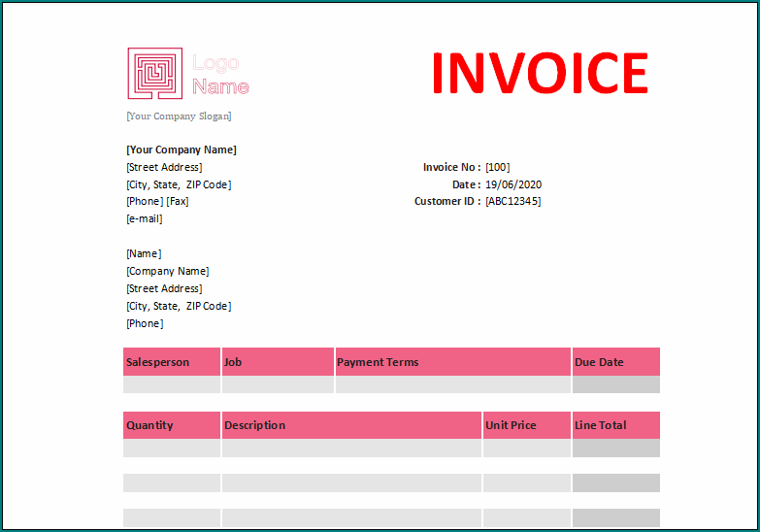Select the date 19/06/2020
Viewport: 760px width, 532px height.
513,184
